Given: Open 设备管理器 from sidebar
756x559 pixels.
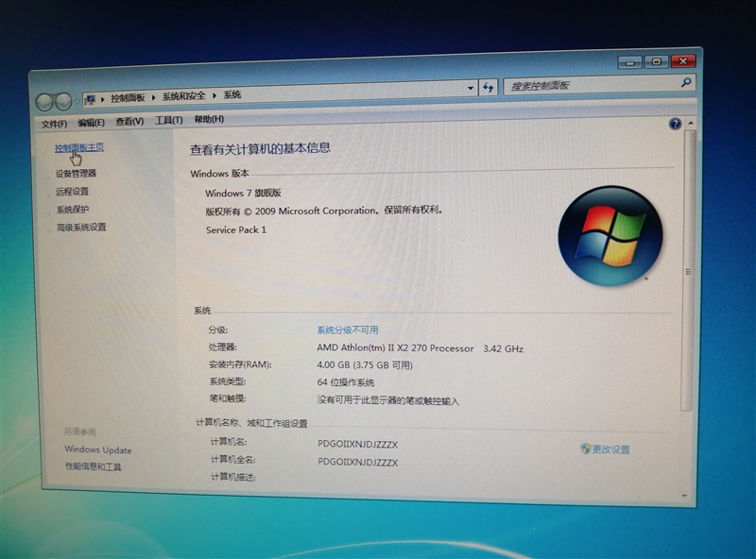Looking at the screenshot, I should [77, 174].
